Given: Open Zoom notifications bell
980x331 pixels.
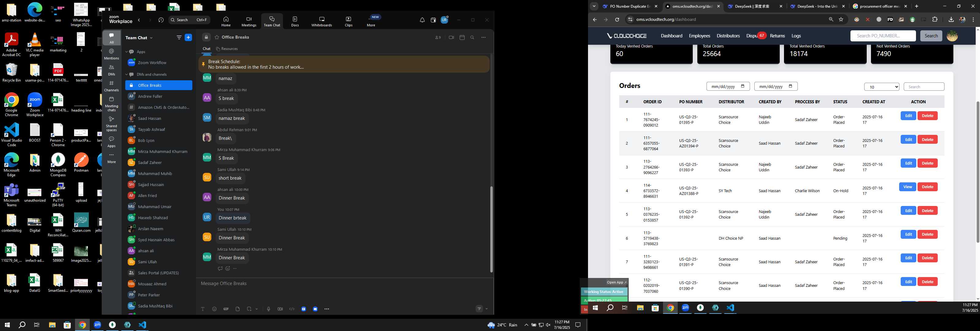Looking at the screenshot, I should tap(422, 20).
